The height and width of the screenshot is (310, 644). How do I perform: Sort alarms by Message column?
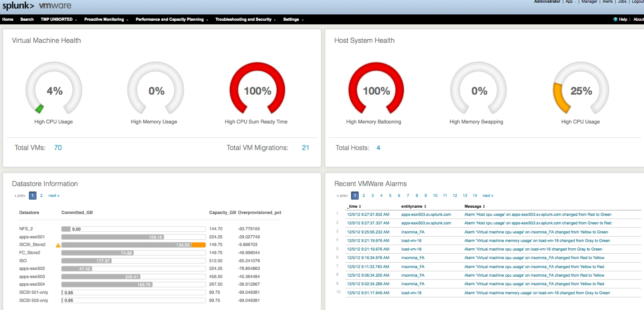tap(475, 206)
